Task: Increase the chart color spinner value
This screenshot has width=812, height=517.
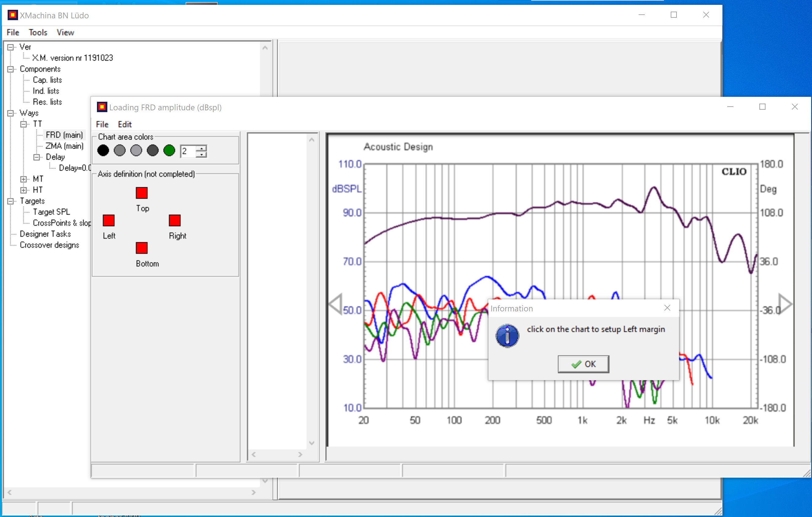Action: tap(201, 148)
